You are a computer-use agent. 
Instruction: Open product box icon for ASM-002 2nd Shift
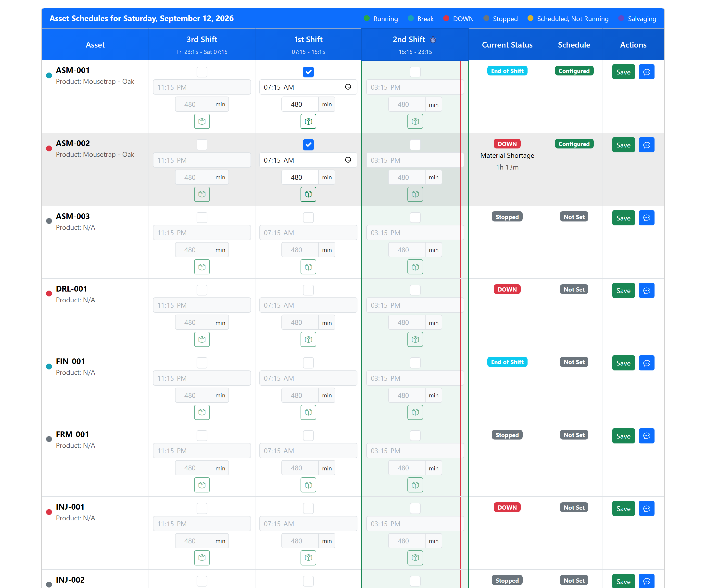tap(415, 194)
